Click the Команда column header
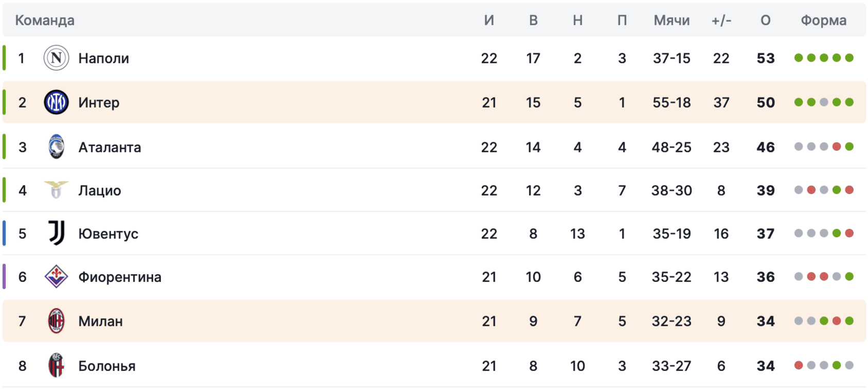868x389 pixels. [45, 20]
